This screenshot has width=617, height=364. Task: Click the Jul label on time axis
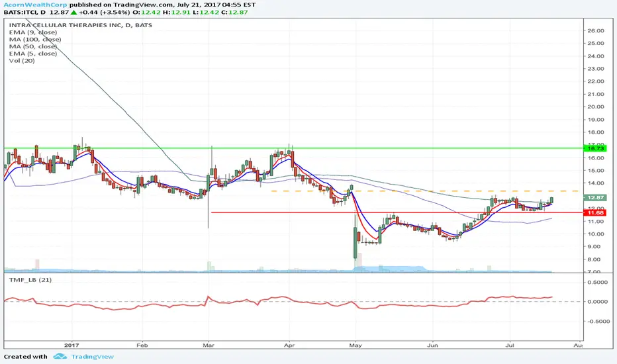coord(510,345)
